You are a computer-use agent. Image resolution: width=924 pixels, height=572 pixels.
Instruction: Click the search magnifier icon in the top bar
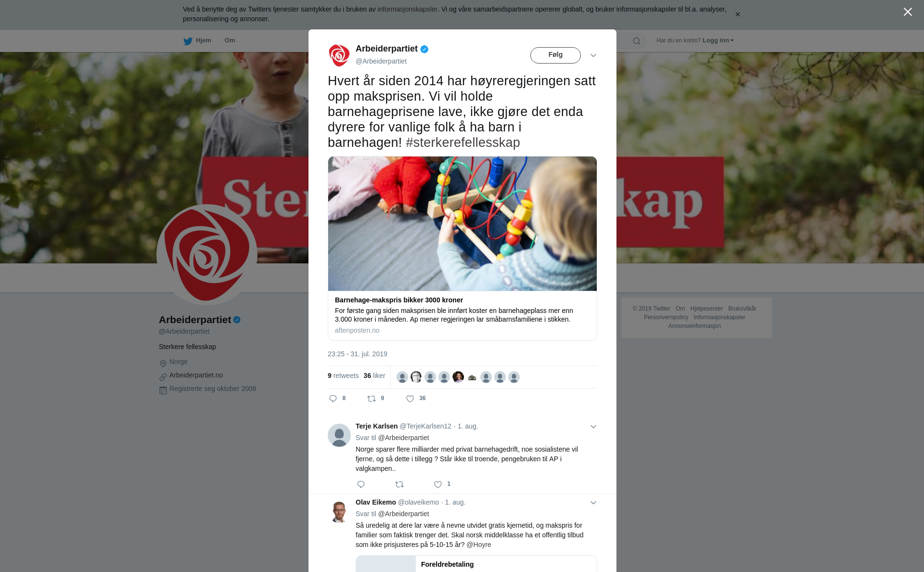click(637, 41)
